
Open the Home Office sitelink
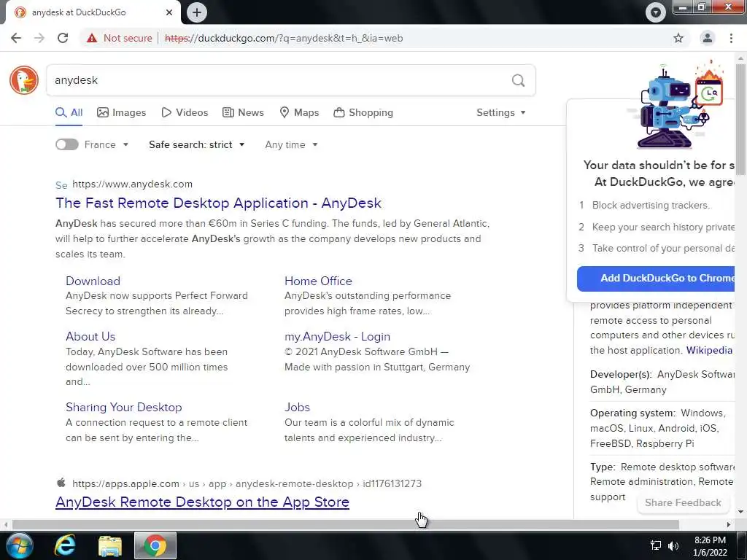click(x=318, y=281)
